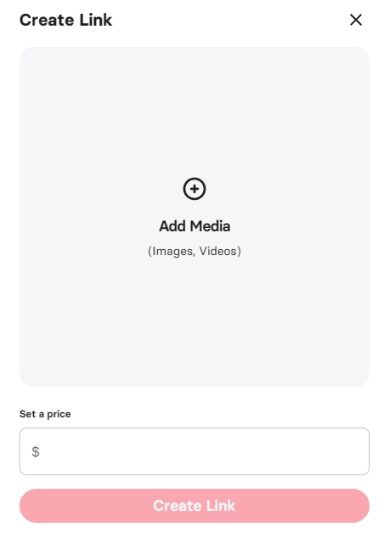Focus the price input field
This screenshot has width=384, height=534.
194,451
